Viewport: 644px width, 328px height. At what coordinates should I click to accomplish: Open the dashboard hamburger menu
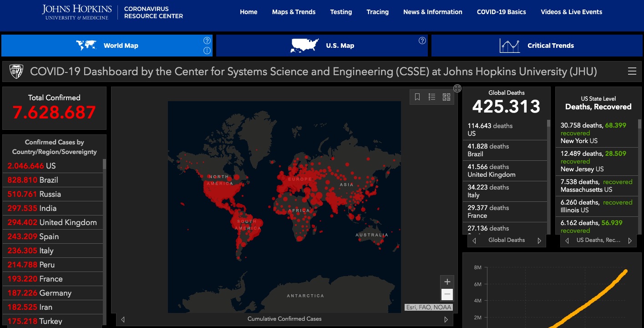[632, 72]
